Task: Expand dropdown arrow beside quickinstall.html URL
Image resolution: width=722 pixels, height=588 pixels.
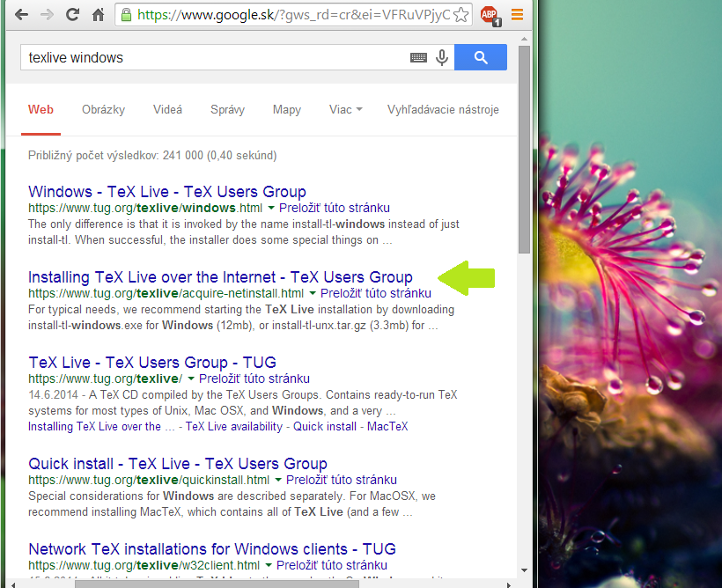Action: tap(278, 480)
